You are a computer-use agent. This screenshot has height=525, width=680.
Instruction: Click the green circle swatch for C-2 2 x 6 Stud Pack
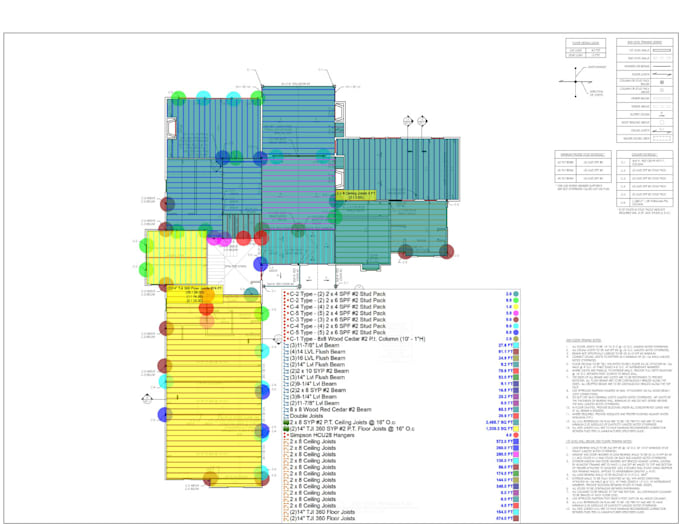(516, 300)
